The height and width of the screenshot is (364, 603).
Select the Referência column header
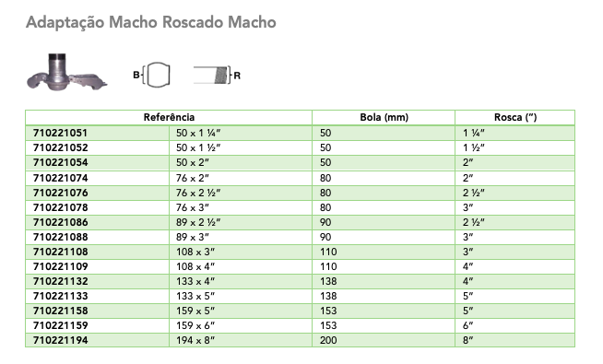click(x=169, y=117)
